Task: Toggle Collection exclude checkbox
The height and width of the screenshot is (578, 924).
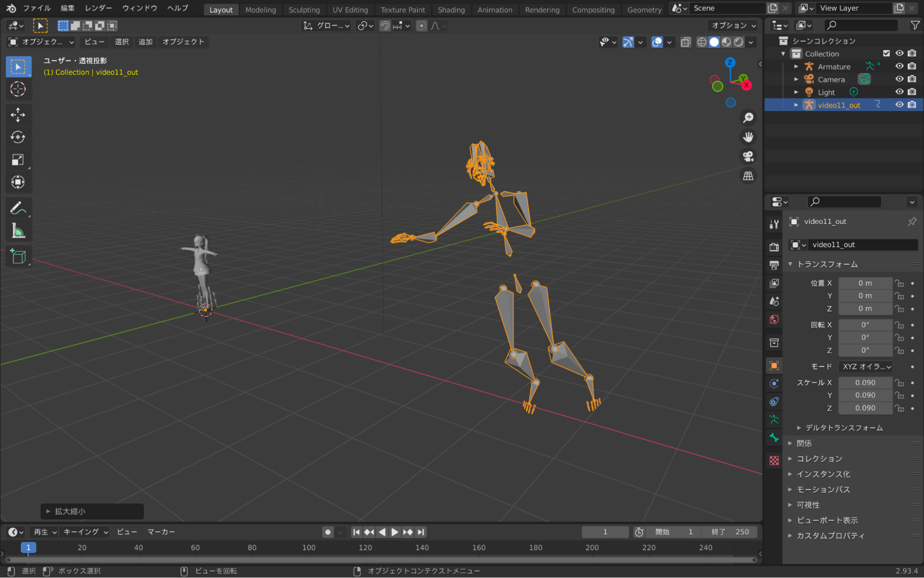Action: (886, 54)
